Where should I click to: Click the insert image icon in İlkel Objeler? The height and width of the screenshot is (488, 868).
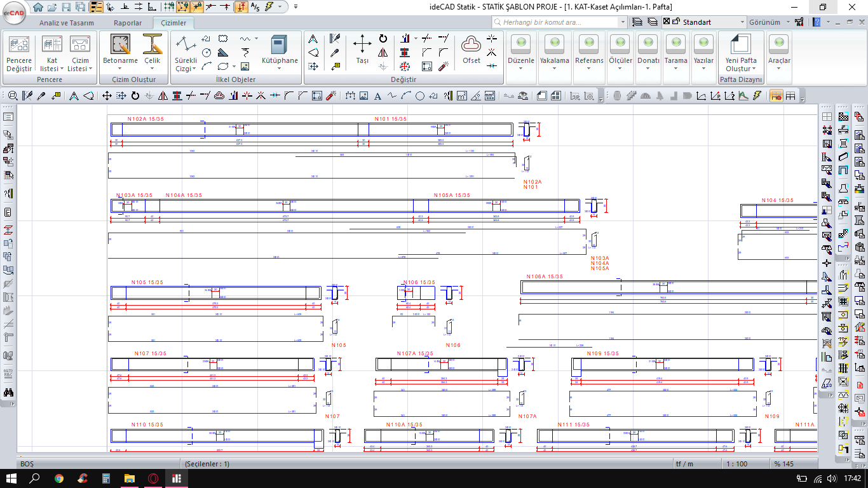click(245, 65)
